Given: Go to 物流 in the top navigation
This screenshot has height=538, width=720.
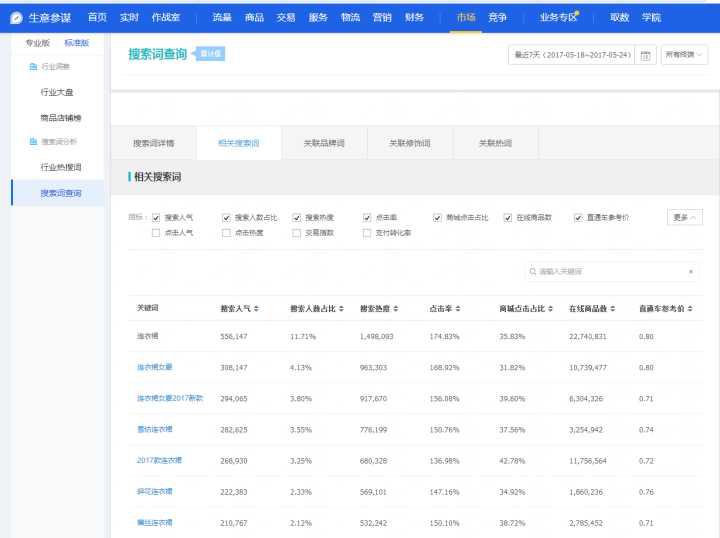Looking at the screenshot, I should (x=350, y=17).
